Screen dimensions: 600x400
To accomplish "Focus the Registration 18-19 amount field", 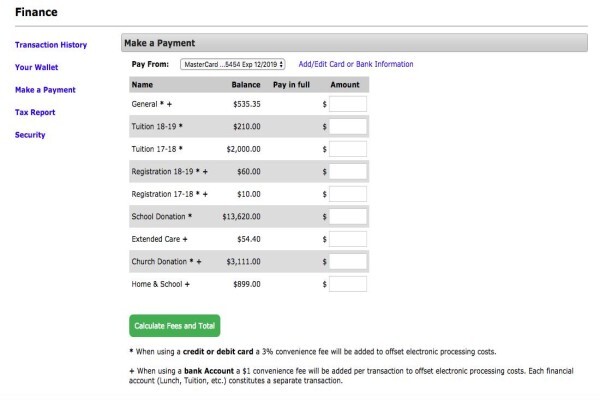I will coord(348,171).
